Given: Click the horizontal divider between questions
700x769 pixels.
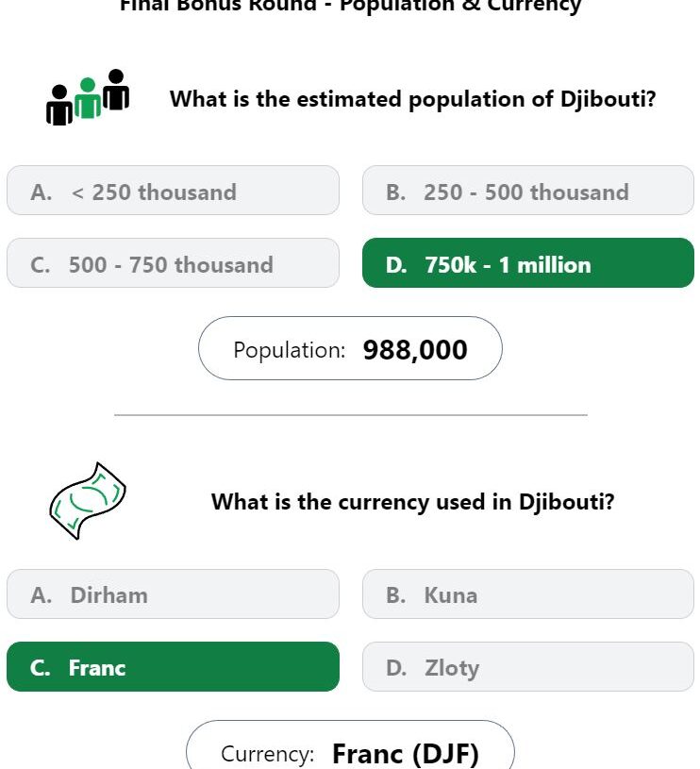Looking at the screenshot, I should pos(351,415).
